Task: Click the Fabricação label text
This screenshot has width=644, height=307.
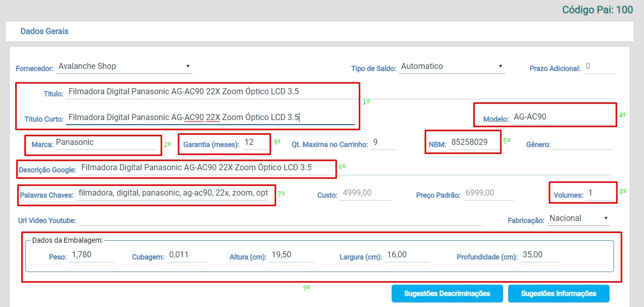Action: tap(526, 220)
